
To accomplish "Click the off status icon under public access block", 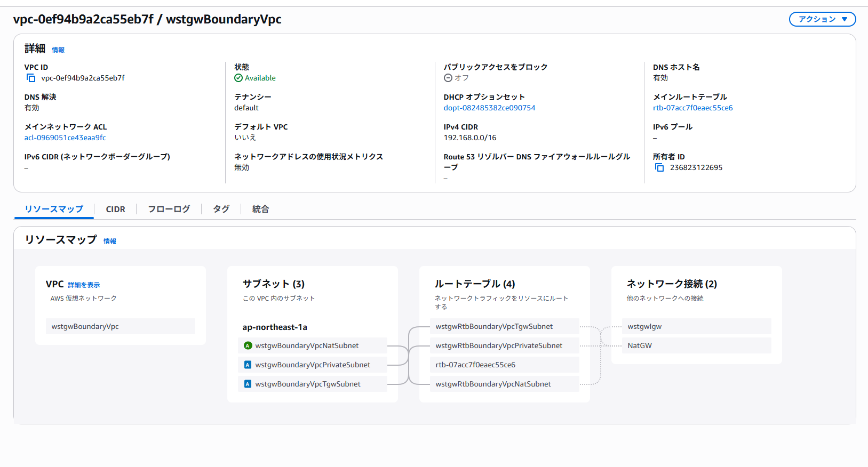I will point(448,78).
